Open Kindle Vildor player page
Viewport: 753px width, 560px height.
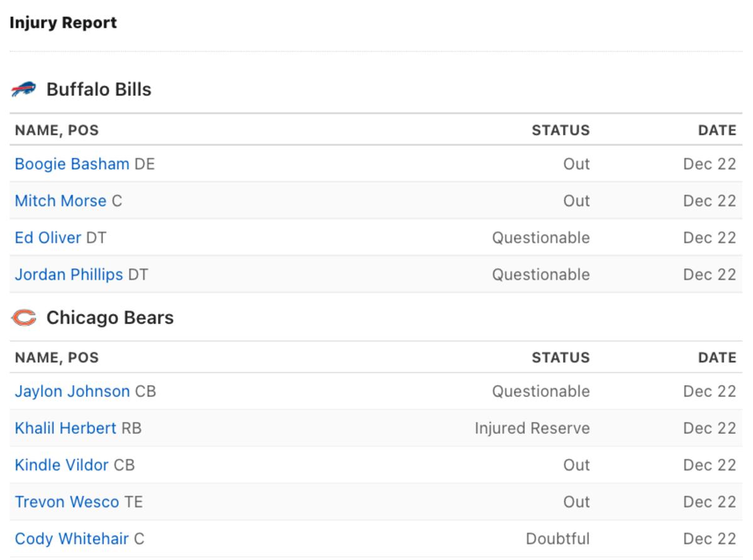click(x=61, y=465)
